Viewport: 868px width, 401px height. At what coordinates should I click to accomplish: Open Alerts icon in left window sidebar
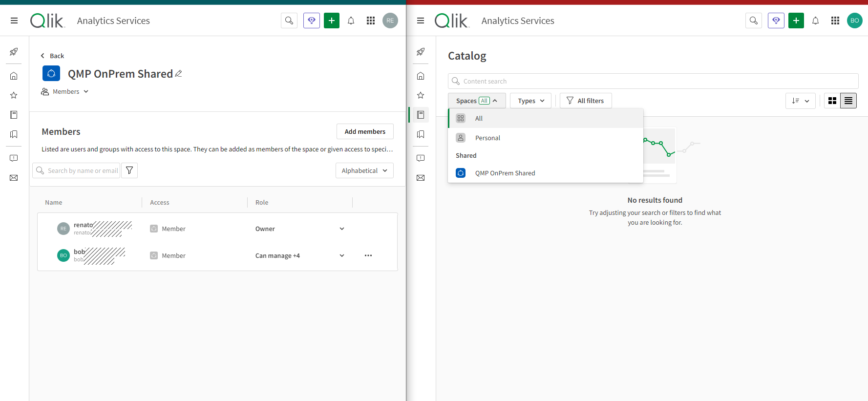pos(14,158)
